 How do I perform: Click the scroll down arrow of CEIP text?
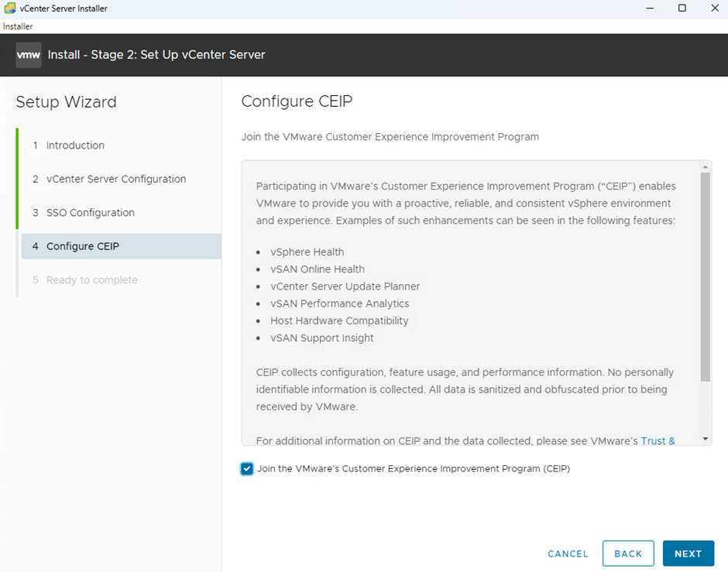click(706, 439)
